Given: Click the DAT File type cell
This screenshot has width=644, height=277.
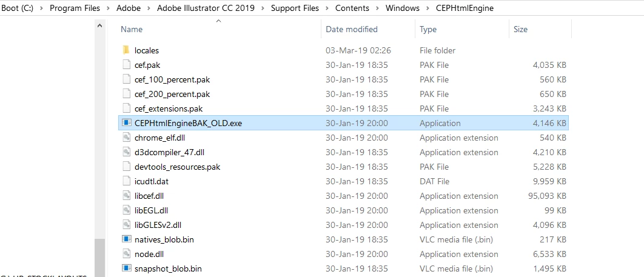Looking at the screenshot, I should point(434,181).
